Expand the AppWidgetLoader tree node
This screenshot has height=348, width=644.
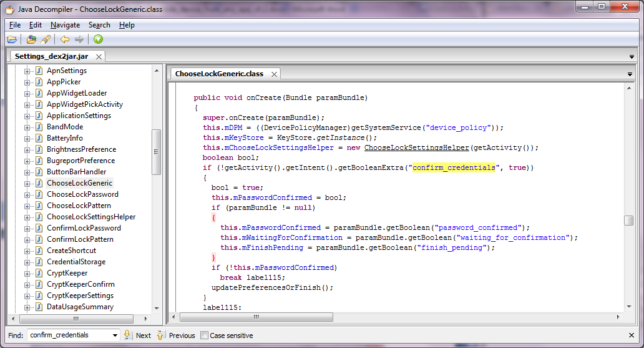click(27, 93)
